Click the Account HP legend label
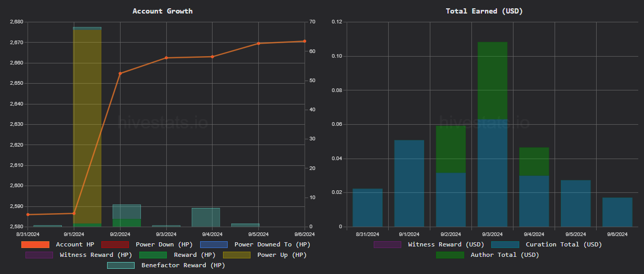The height and width of the screenshot is (274, 644). (x=75, y=244)
